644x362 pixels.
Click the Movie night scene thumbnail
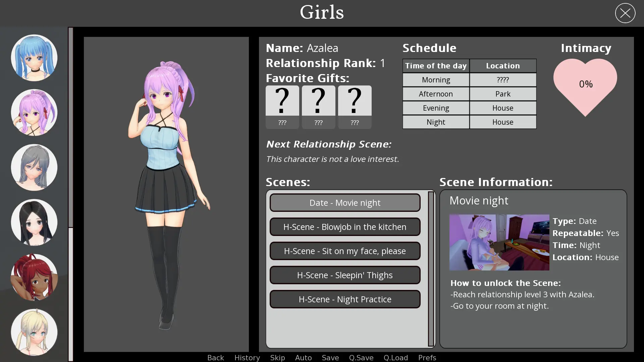499,242
